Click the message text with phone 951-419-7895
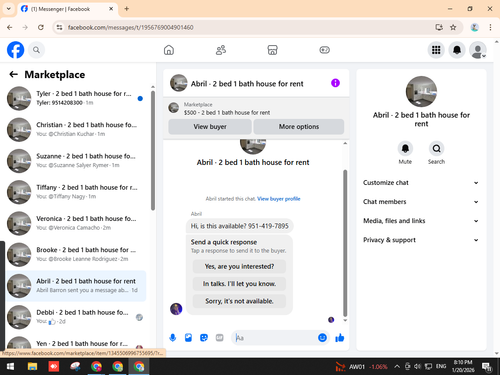 pos(239,226)
